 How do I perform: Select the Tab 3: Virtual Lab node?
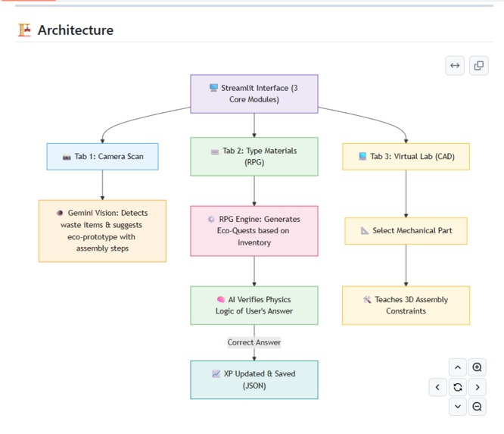pyautogui.click(x=406, y=157)
